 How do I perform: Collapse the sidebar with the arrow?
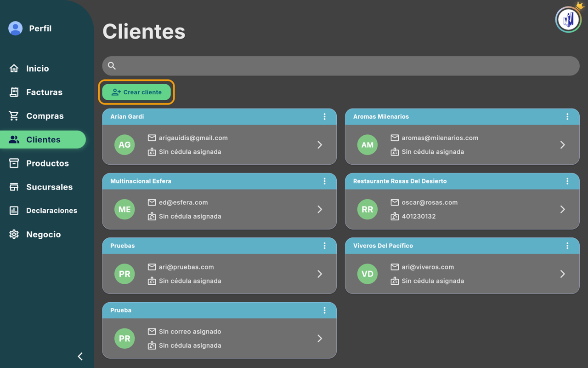tap(80, 356)
